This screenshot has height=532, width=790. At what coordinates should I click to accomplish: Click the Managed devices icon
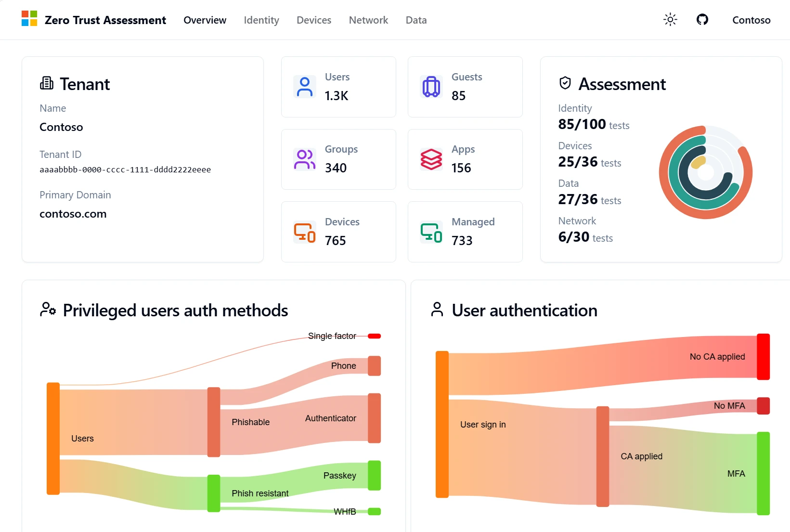pyautogui.click(x=431, y=232)
